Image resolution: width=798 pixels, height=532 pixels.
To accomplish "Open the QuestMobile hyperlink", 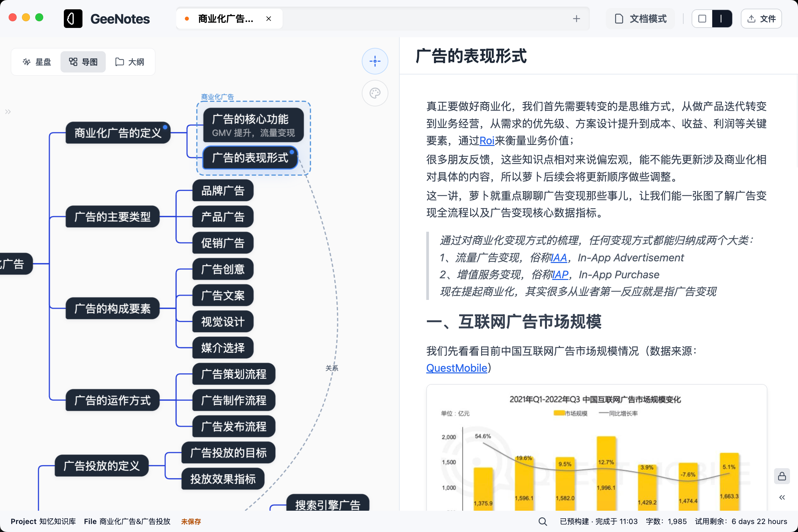I will (456, 368).
